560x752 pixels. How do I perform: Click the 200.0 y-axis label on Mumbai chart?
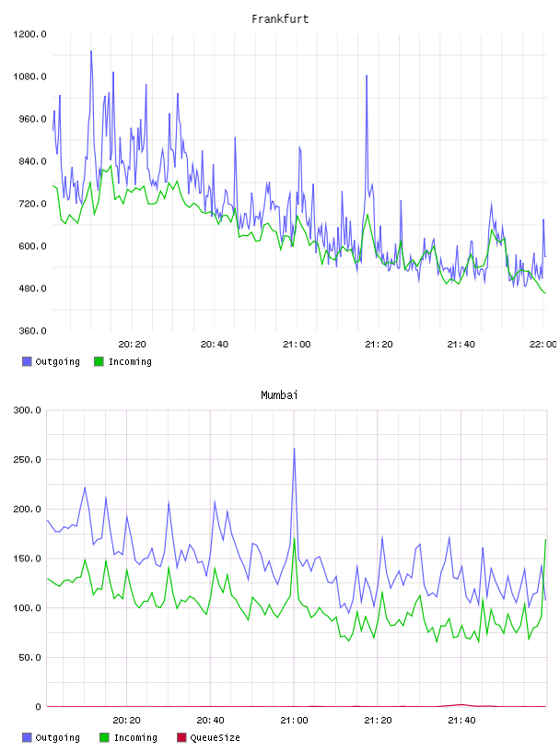point(28,510)
